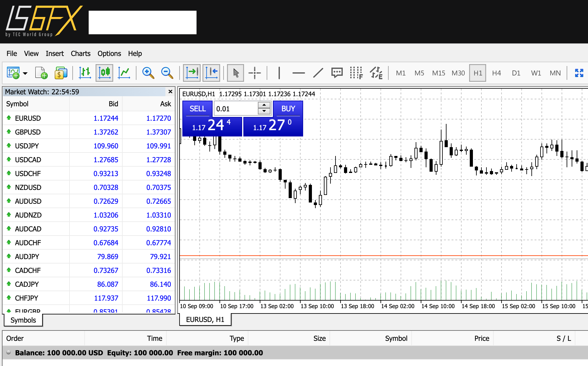Toggle the candlestick chart mode
This screenshot has height=366, width=588.
104,73
